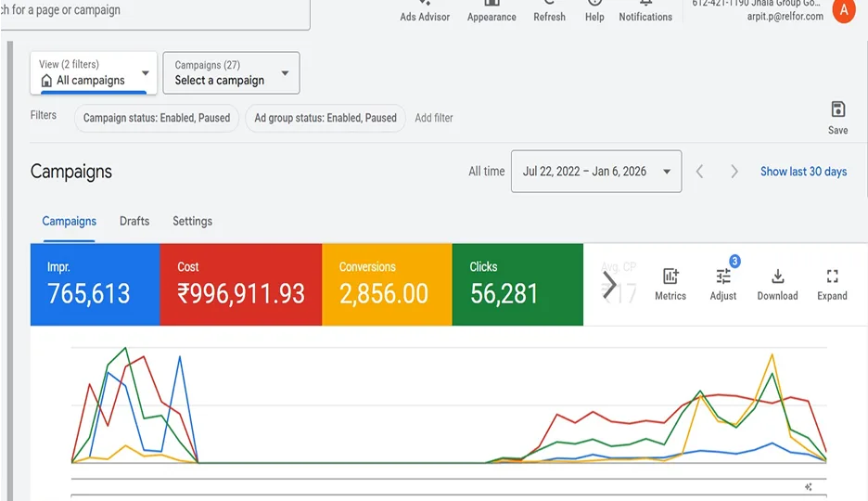The height and width of the screenshot is (501, 868).
Task: Switch to the Drafts tab
Action: (x=134, y=221)
